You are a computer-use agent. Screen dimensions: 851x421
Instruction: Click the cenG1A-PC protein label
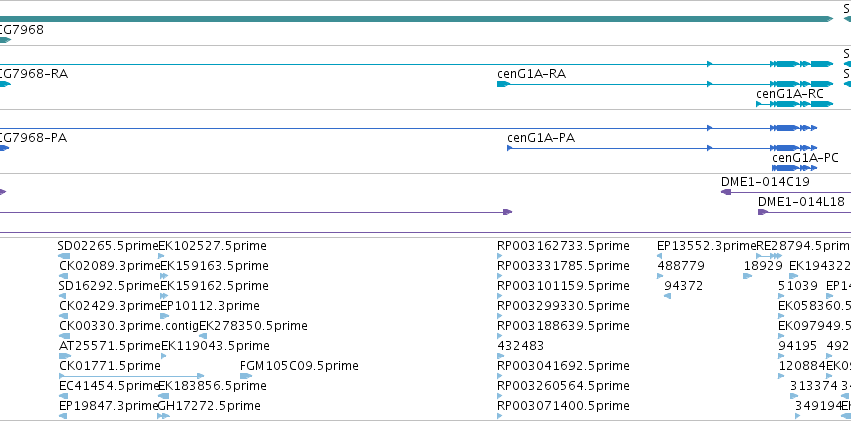(x=805, y=158)
